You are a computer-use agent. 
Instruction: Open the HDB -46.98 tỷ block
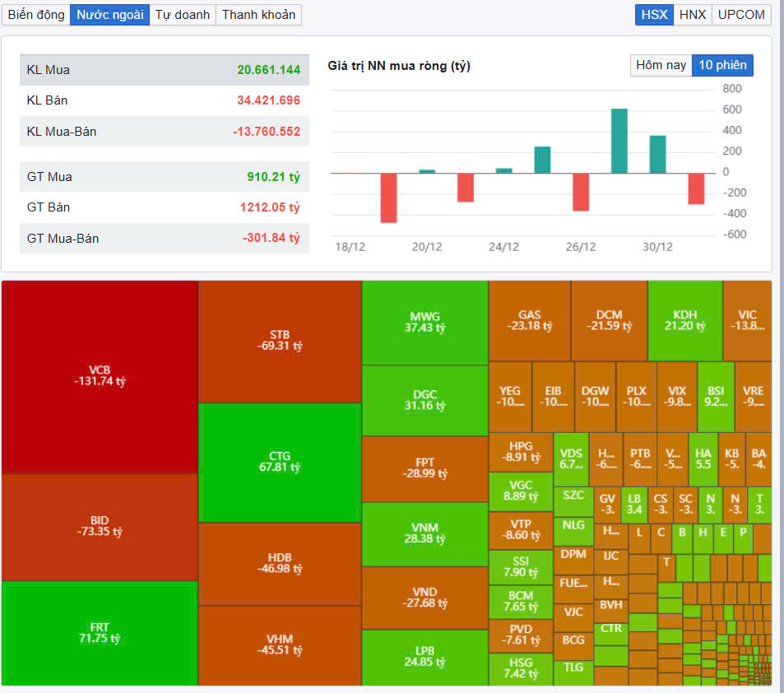(x=280, y=564)
